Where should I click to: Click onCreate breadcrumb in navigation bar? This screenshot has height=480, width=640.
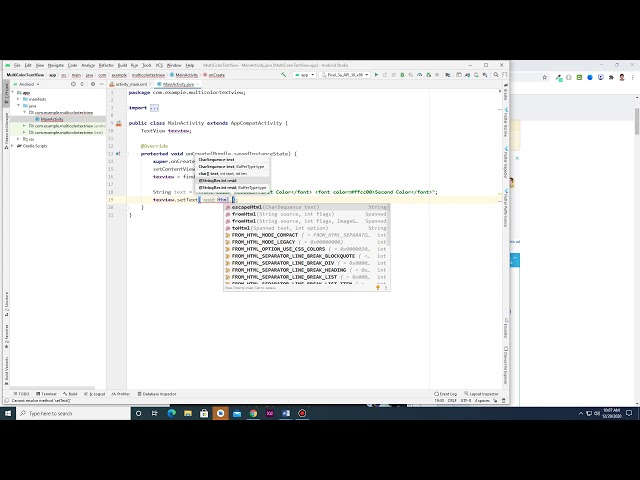[214, 75]
